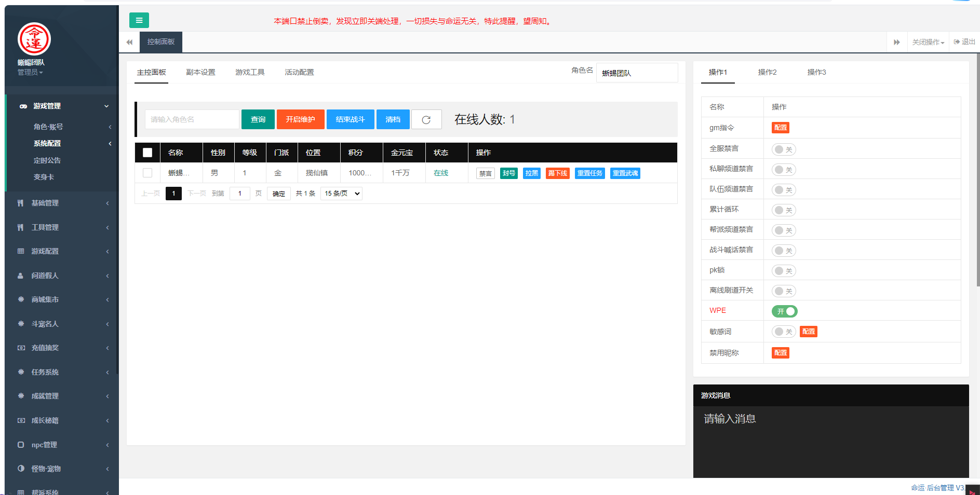980x495 pixels.
Task: Click the refresh icon button
Action: (426, 119)
